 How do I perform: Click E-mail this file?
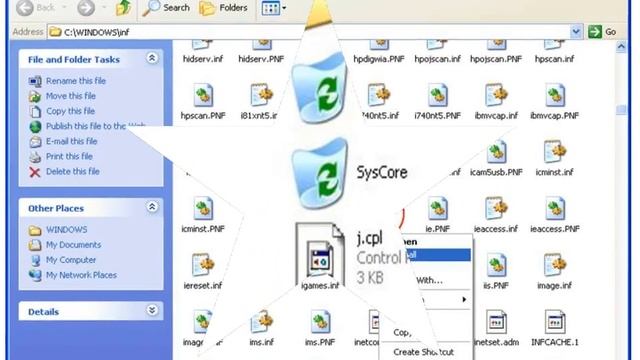(71, 141)
